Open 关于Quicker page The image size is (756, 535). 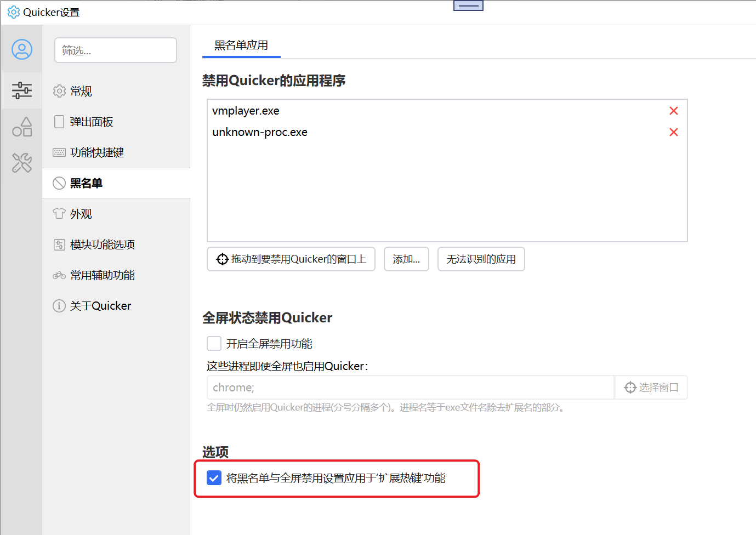(x=116, y=306)
